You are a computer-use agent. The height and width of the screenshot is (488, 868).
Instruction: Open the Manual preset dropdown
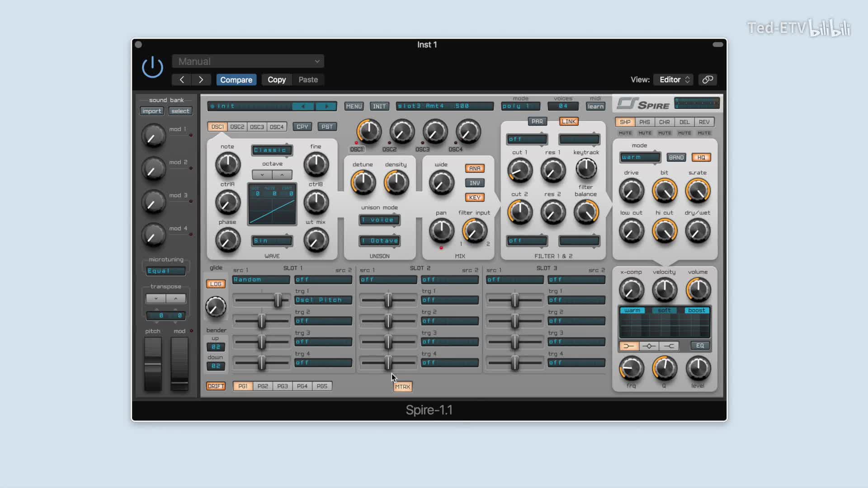click(248, 61)
